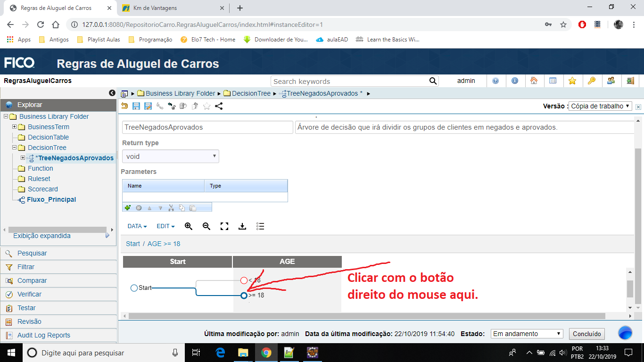Undo the last change with the undo arrow

point(125,107)
